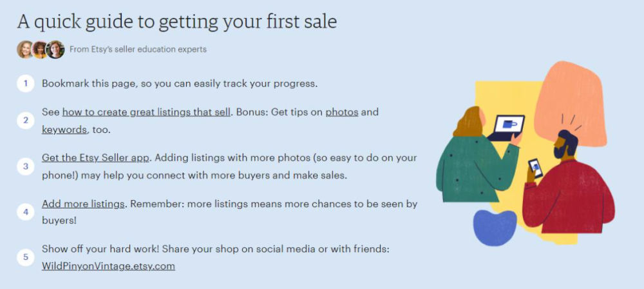
Task: Click the "Add more listings" link
Action: click(83, 204)
